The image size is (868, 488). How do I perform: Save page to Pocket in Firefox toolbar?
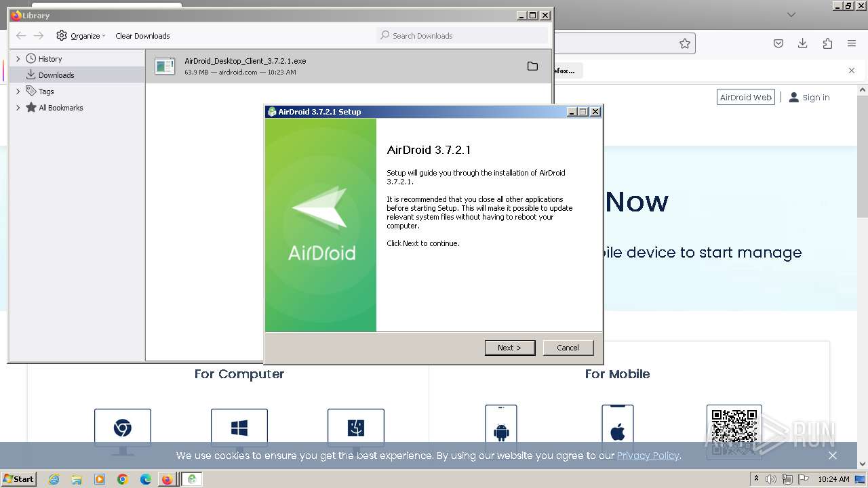click(778, 43)
